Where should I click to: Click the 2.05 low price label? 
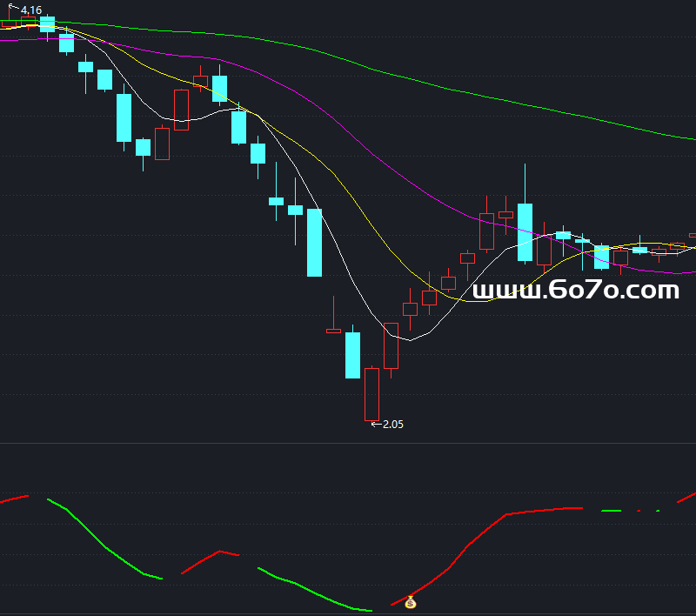(393, 425)
